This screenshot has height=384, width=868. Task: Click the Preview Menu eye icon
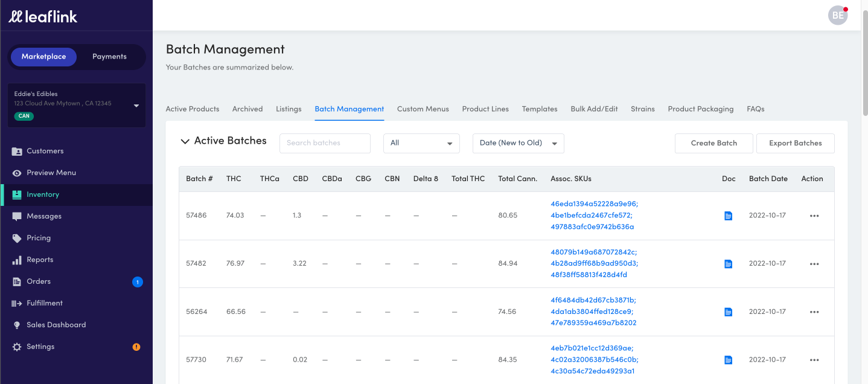tap(17, 173)
